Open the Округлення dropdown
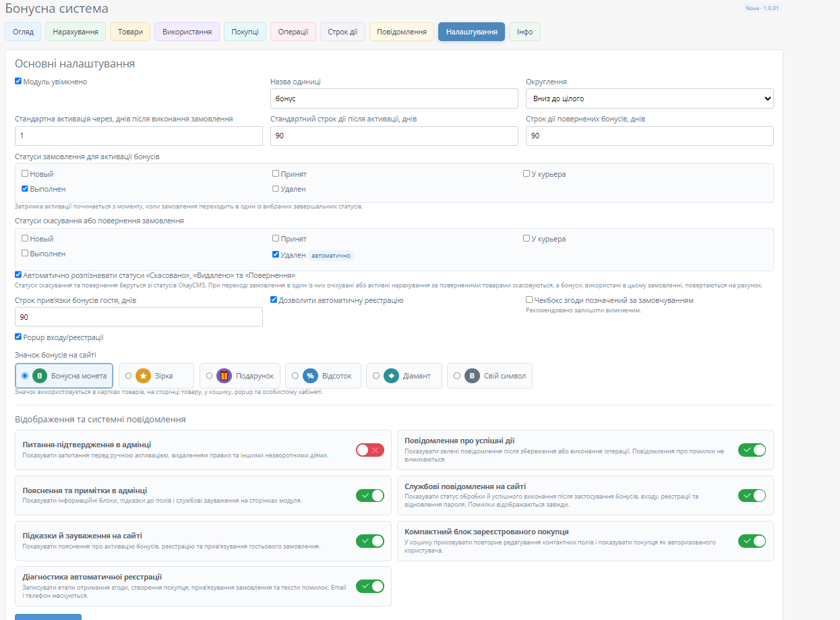This screenshot has height=620, width=840. point(650,98)
